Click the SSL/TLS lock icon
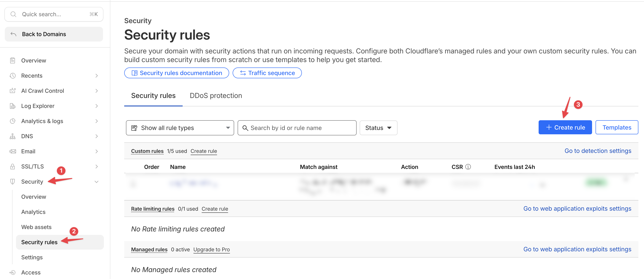 (13, 166)
